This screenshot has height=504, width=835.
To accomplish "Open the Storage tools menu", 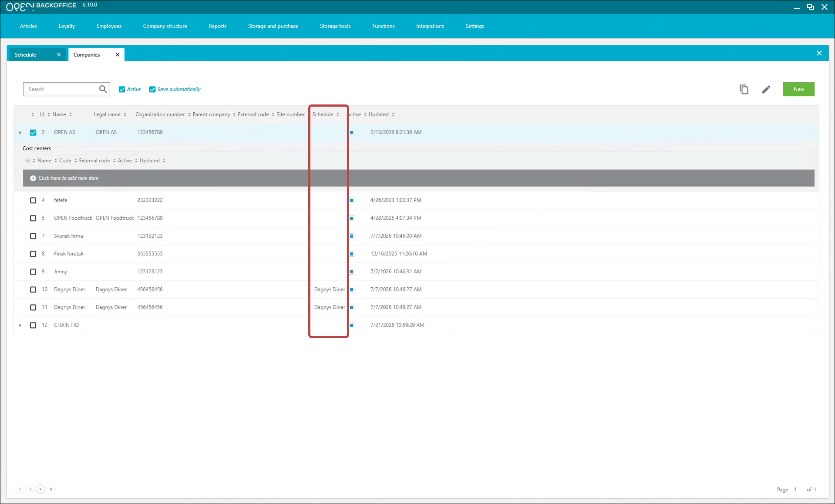I will pos(335,26).
